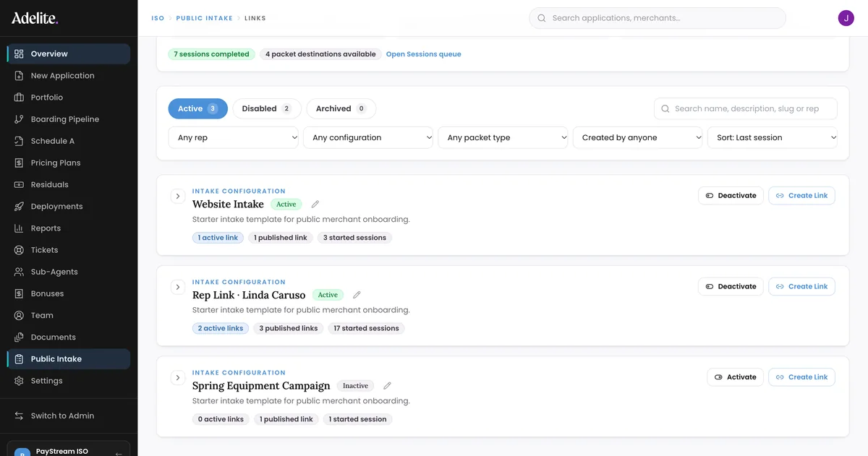Create Link for Spring Equipment Campaign

801,377
